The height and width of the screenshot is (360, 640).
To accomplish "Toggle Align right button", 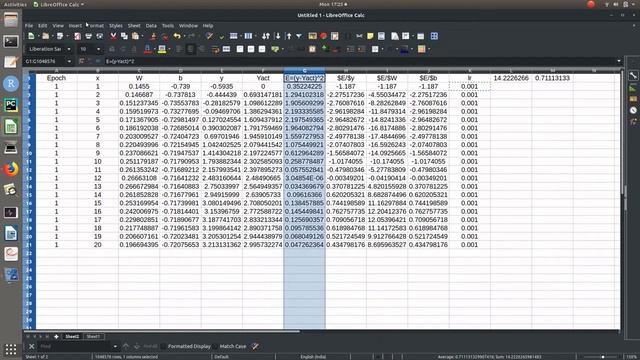I will [x=201, y=49].
